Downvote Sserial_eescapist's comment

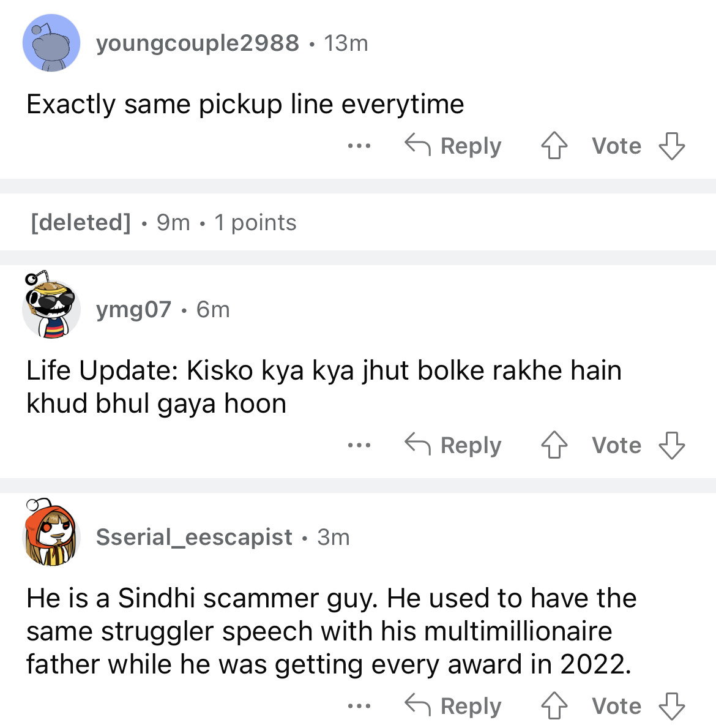671,706
